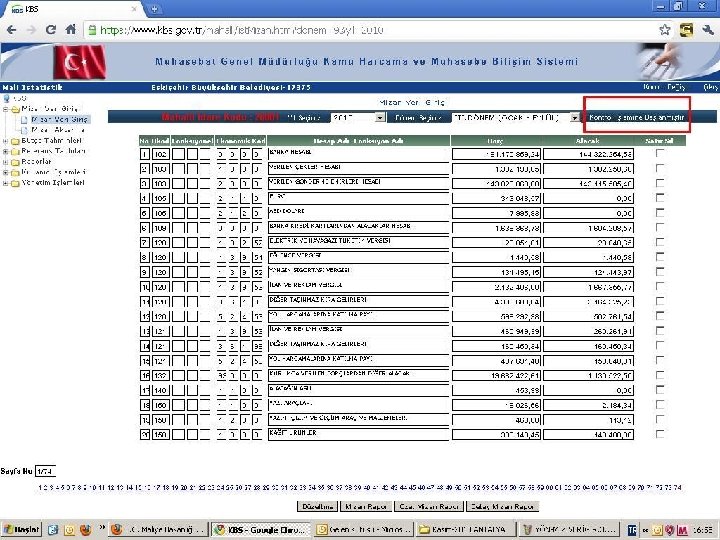Expand the Bütçe Tahminleri tree node
The width and height of the screenshot is (720, 540).
pos(5,141)
